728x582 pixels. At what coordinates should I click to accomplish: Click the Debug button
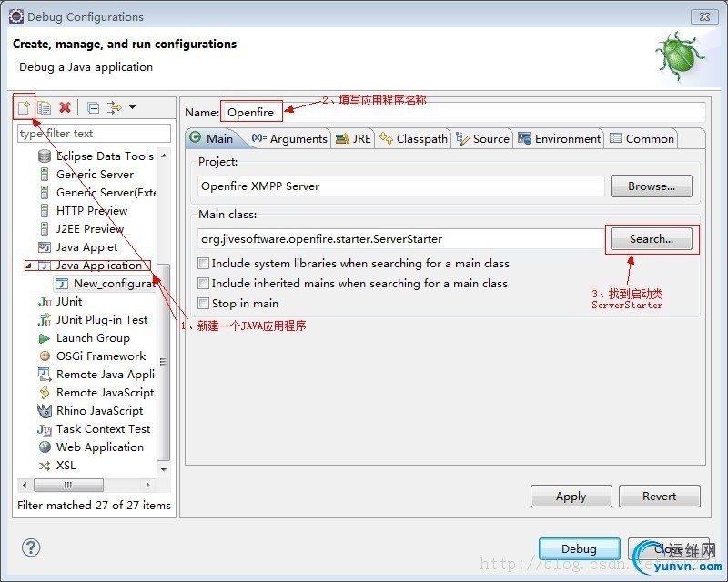[x=579, y=548]
